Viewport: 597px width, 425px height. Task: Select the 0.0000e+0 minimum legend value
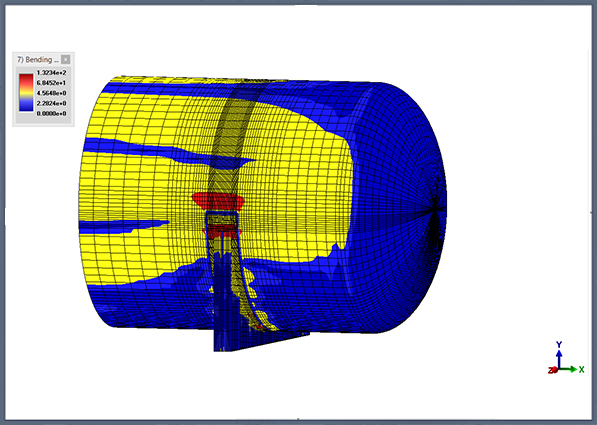pos(51,113)
